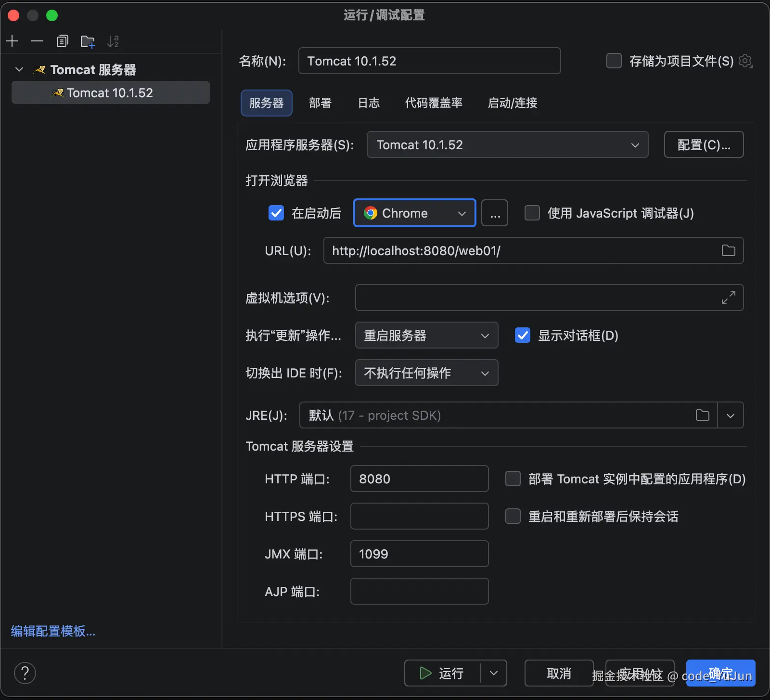
Task: Sort configurations alphabetically
Action: coord(113,41)
